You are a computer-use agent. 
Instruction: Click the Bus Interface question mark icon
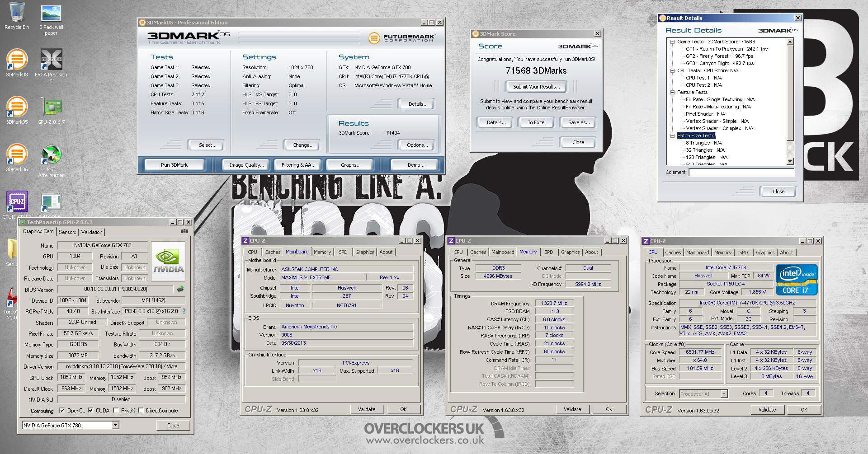[x=184, y=311]
